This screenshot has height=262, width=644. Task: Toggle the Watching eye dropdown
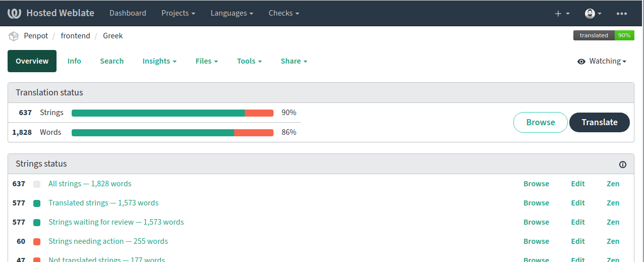(x=602, y=61)
